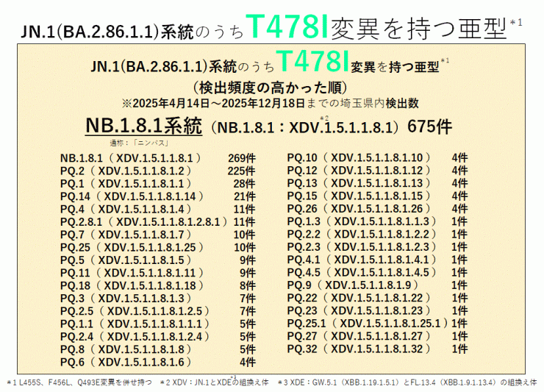Viewport: 544px width, 392px height.
Task: Click the row label "PQ.26 ( XDV.1.5.1.1.8.1.26 )"
Action: [359, 209]
